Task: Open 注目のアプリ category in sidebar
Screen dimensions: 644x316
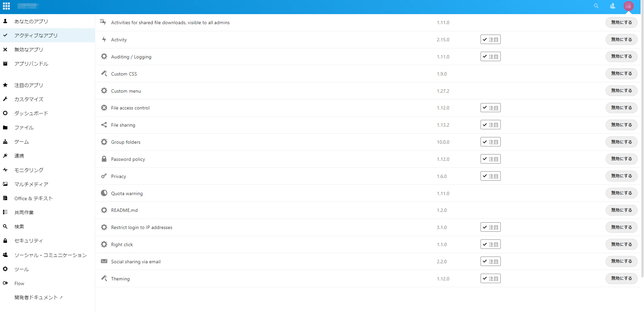Action: pyautogui.click(x=47, y=85)
